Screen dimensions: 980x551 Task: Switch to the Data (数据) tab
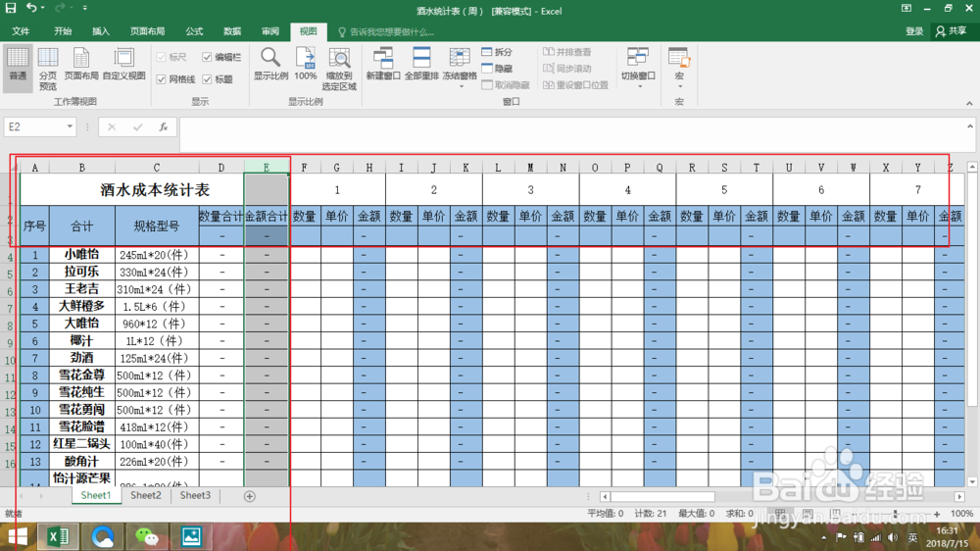232,31
